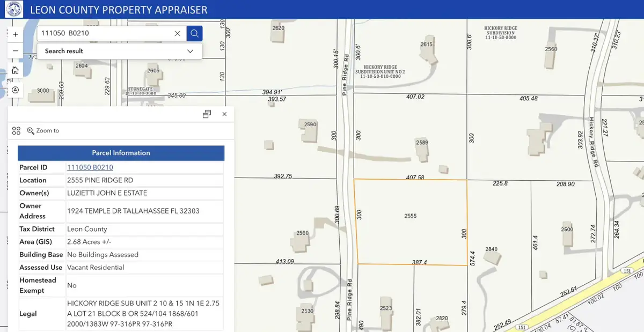Reset the map compass orientation

tap(15, 90)
